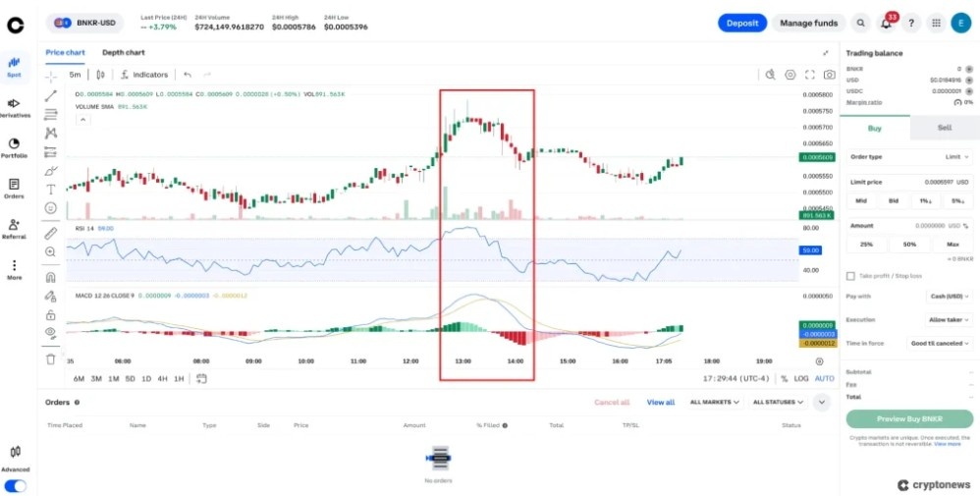Click the chart fullscreen icon
The width and height of the screenshot is (980, 496).
(x=810, y=75)
